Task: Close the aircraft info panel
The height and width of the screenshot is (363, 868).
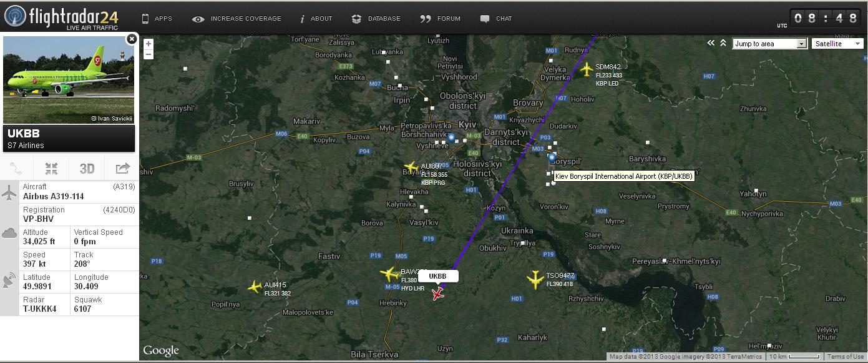Action: point(132,39)
